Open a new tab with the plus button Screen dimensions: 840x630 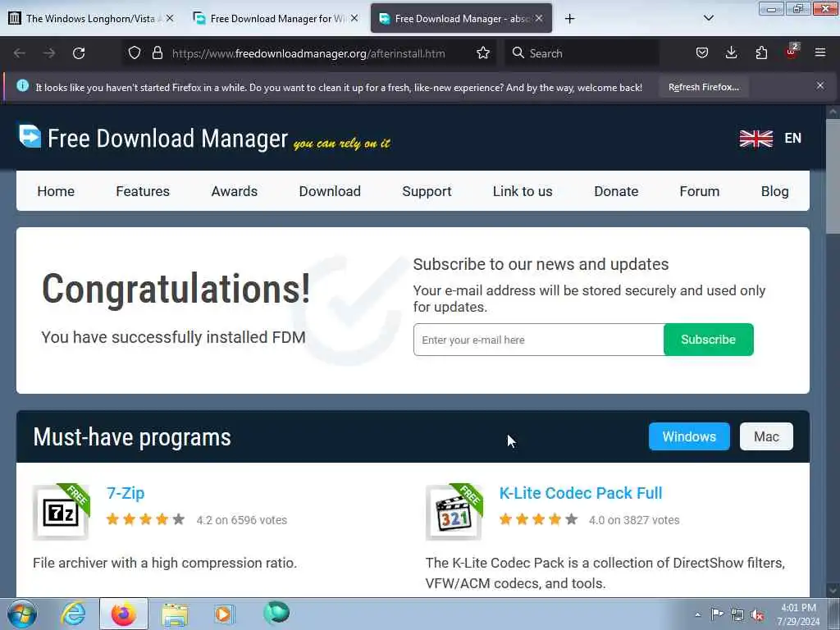[x=569, y=19]
